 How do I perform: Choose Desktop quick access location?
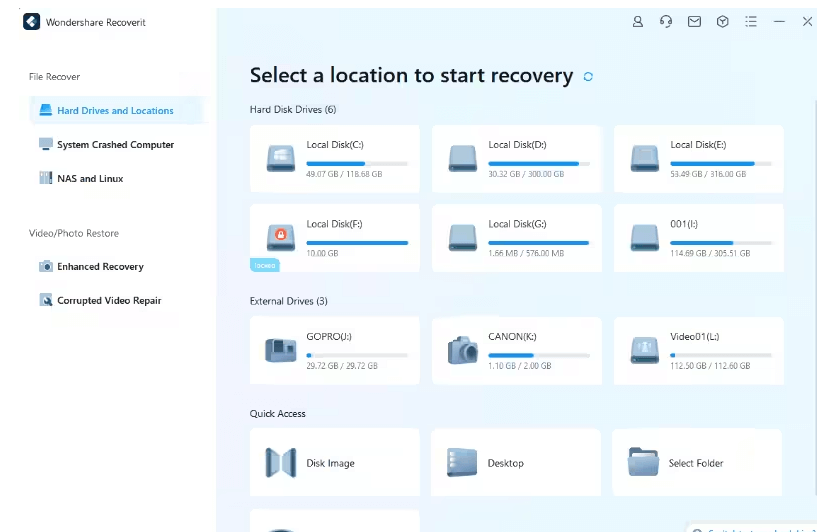(x=516, y=463)
